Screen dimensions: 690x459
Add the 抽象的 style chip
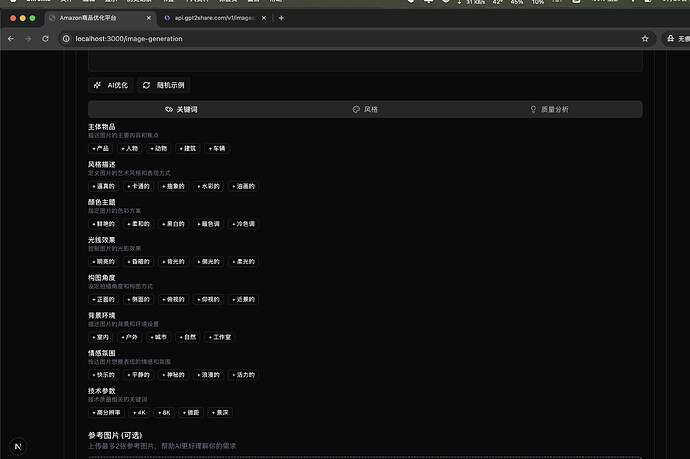[x=173, y=186]
